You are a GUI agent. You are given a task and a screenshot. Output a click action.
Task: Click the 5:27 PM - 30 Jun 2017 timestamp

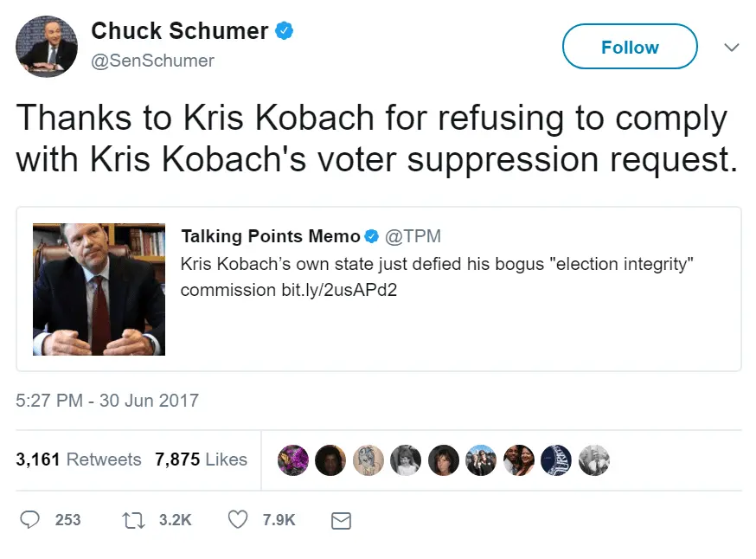[107, 401]
